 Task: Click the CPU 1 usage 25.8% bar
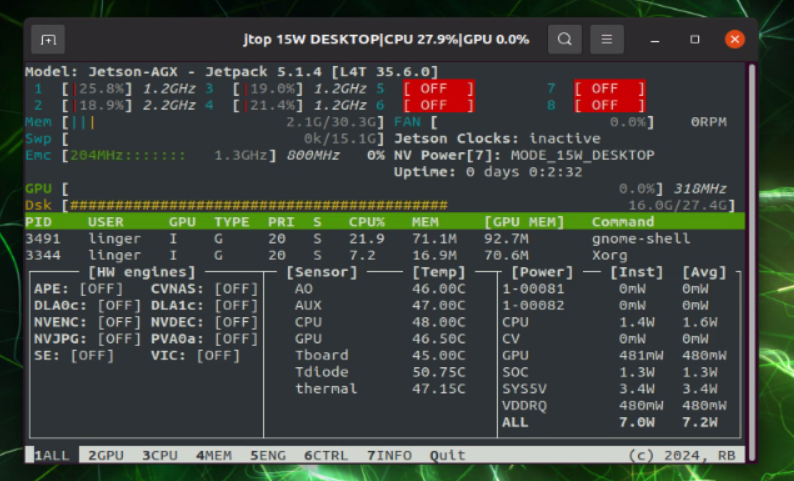coord(97,89)
